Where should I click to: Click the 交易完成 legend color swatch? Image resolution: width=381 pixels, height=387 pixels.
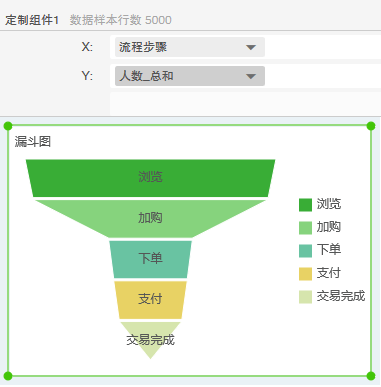point(305,297)
